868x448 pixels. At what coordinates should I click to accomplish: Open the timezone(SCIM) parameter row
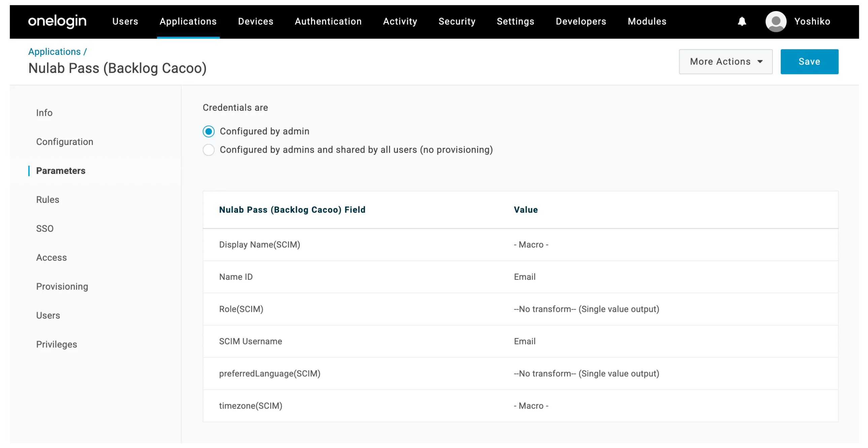tap(520, 406)
